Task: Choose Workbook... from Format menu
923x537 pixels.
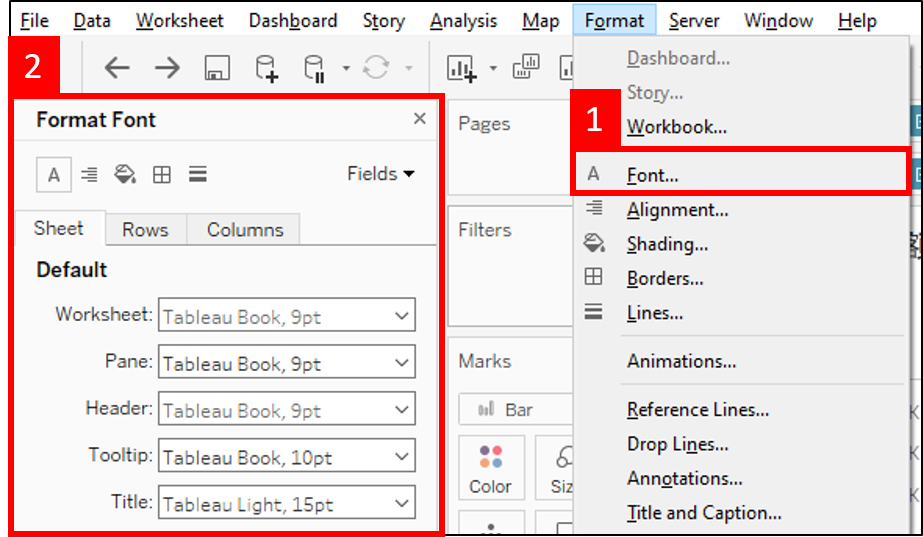Action: point(676,127)
